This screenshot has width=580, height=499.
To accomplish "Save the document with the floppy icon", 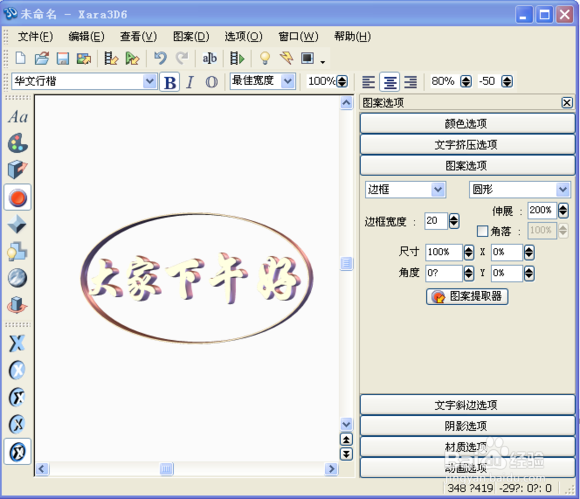I will [63, 58].
